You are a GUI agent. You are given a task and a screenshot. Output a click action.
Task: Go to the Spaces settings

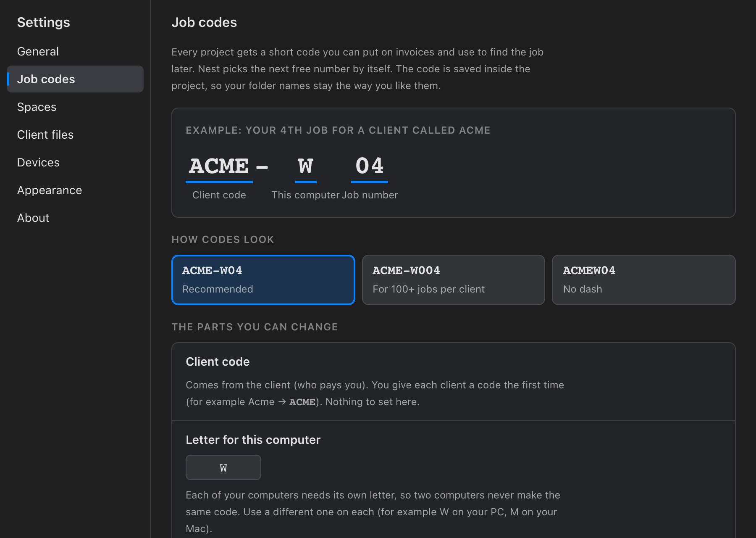pyautogui.click(x=75, y=107)
